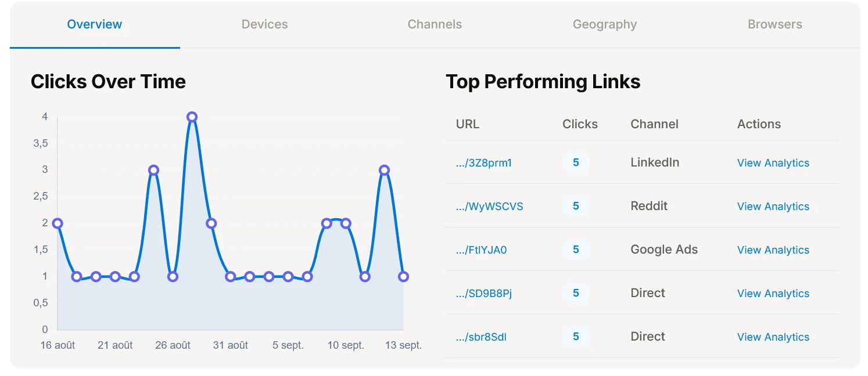Click the 13 sept. axis label
The height and width of the screenshot is (376, 868).
click(403, 345)
